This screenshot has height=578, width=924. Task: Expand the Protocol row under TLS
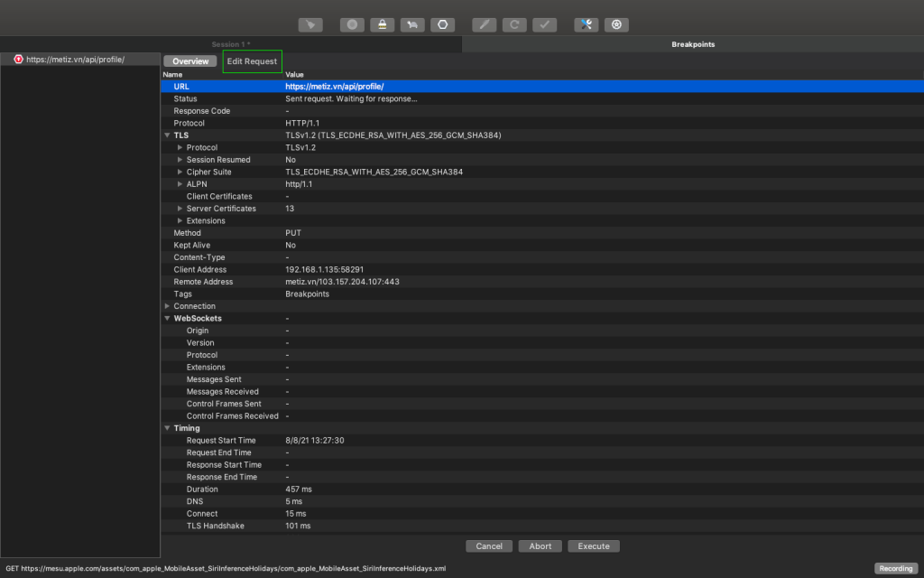coord(180,147)
